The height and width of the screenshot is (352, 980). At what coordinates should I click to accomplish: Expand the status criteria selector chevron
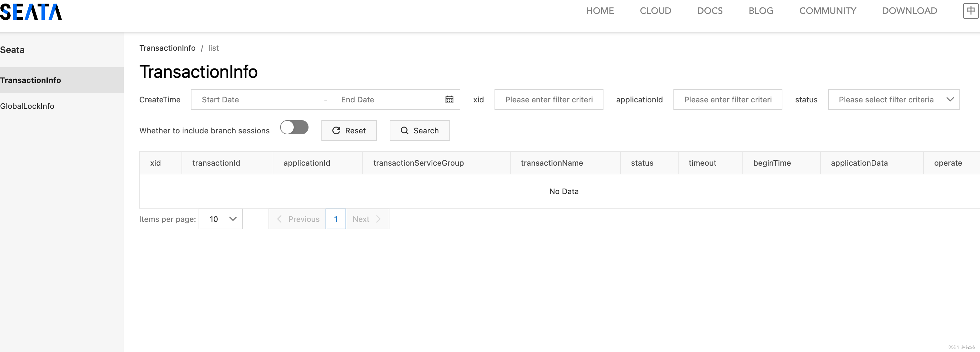pyautogui.click(x=950, y=99)
